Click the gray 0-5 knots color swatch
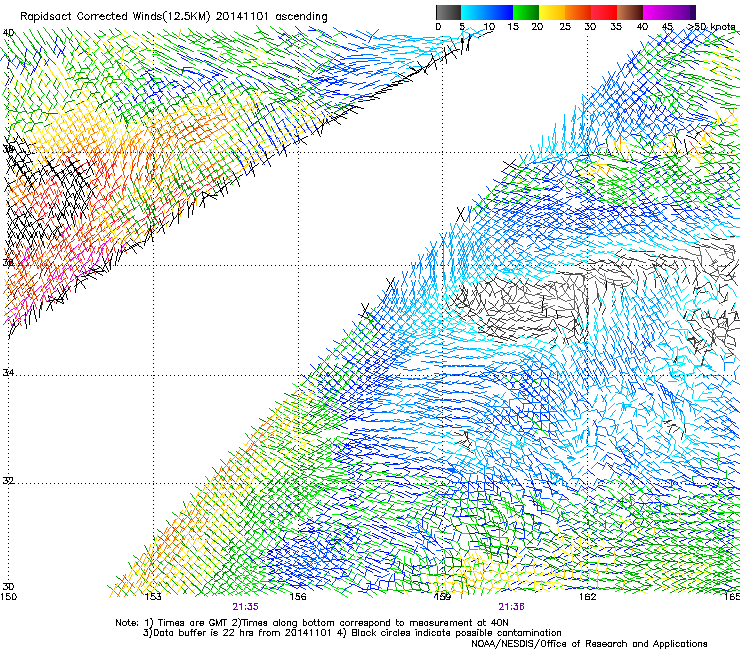The height and width of the screenshot is (650, 740). pyautogui.click(x=448, y=12)
